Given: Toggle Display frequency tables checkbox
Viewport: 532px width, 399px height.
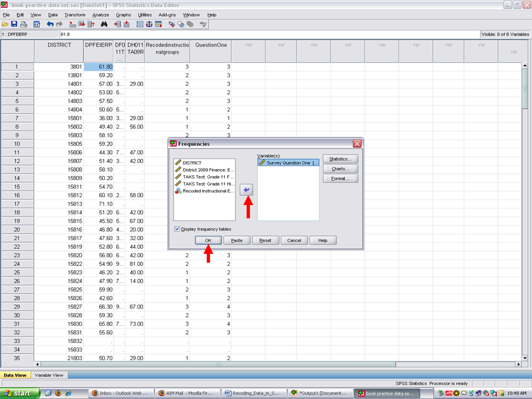Looking at the screenshot, I should (177, 229).
